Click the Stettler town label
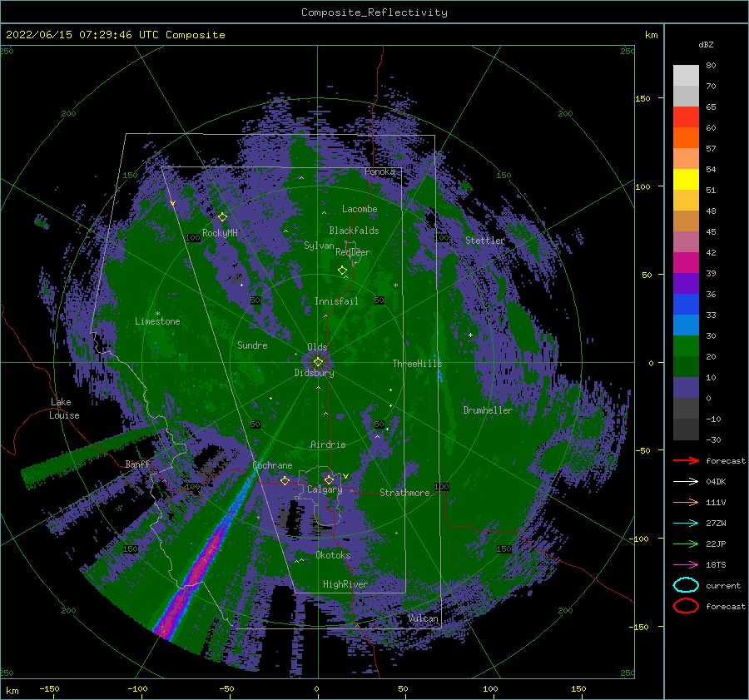The height and width of the screenshot is (700, 749). point(485,241)
